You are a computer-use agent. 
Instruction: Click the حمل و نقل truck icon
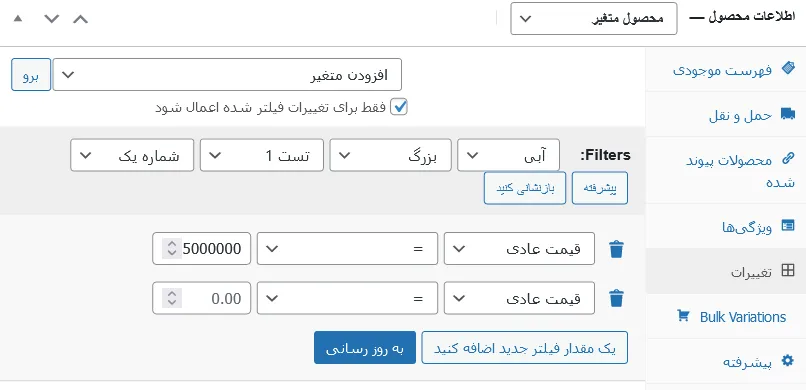tap(787, 114)
